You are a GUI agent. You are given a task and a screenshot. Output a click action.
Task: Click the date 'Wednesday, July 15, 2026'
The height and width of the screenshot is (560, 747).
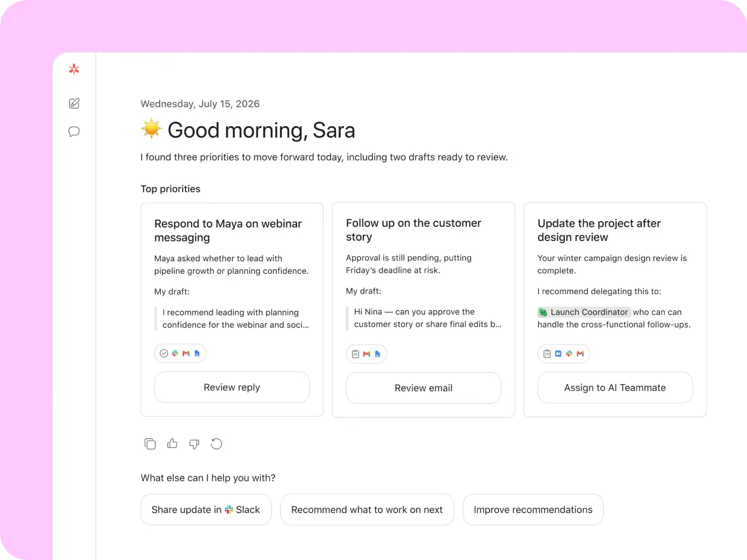pos(200,104)
